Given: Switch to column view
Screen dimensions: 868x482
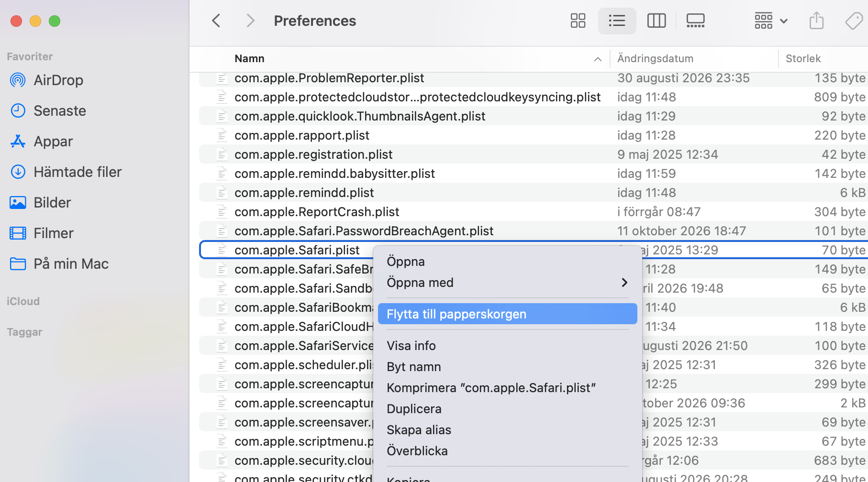Looking at the screenshot, I should 657,21.
